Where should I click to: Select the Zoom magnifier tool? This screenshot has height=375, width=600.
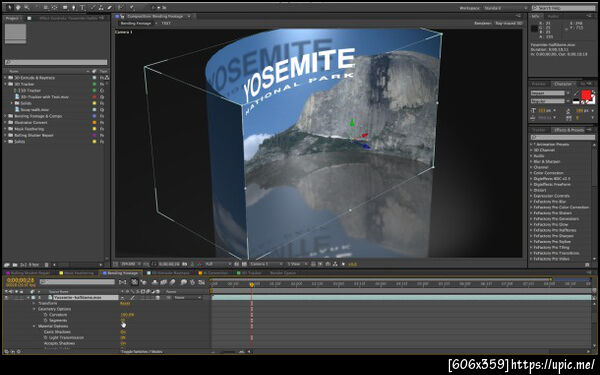tap(27, 7)
